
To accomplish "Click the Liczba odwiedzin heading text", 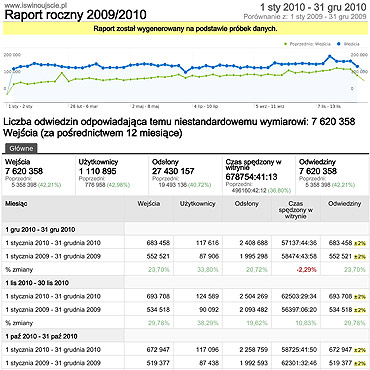I will [x=179, y=128].
